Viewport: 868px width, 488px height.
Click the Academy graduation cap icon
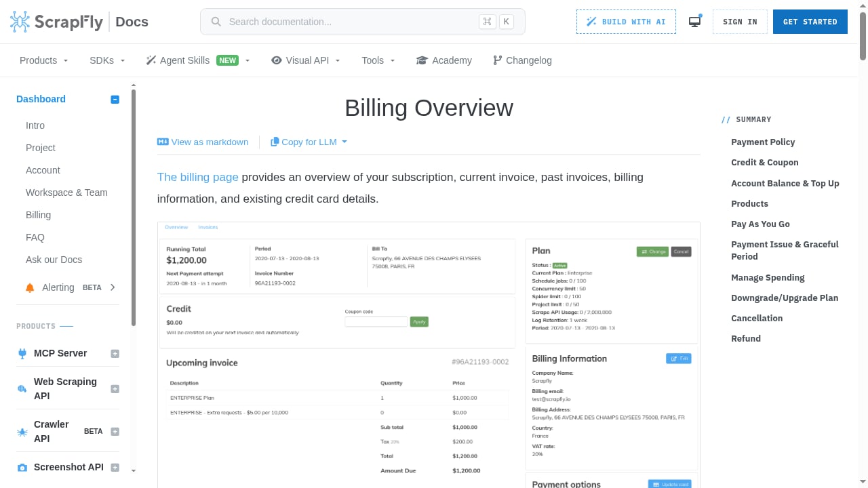pyautogui.click(x=422, y=60)
